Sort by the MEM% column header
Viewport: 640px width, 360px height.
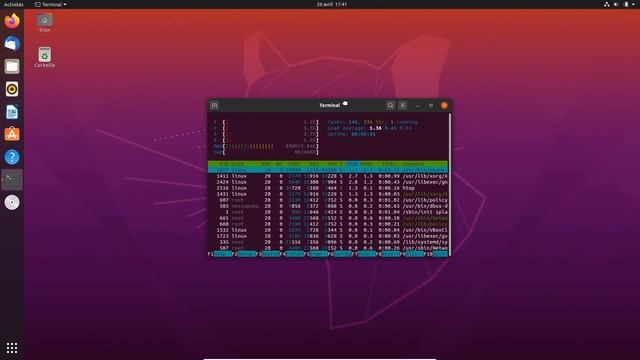click(367, 164)
